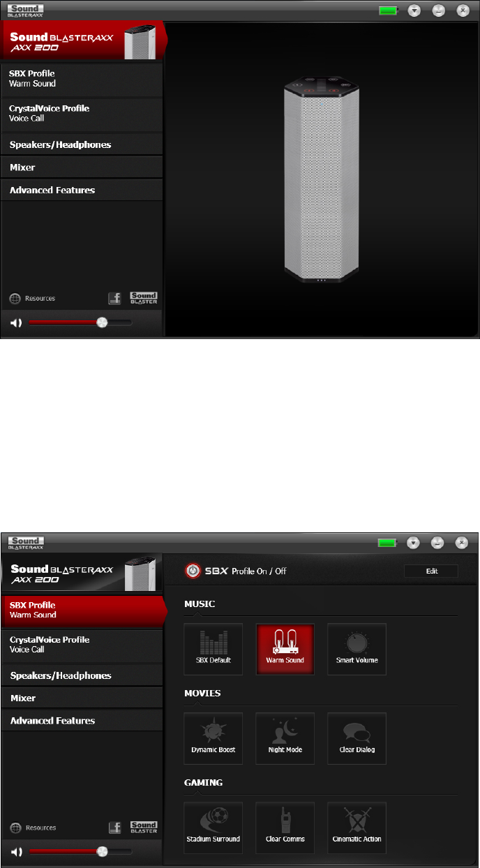
Task: Mute speaker icon in upper window
Action: (16, 322)
